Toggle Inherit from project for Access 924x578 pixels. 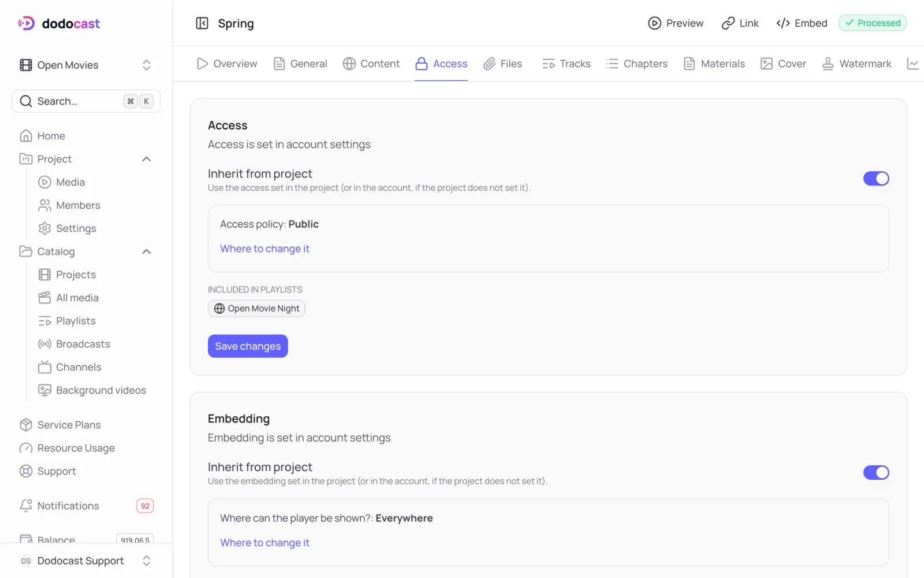tap(876, 179)
